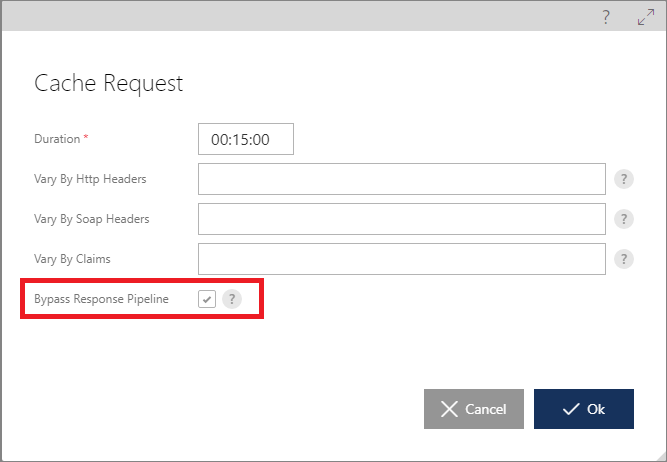667x462 pixels.
Task: Toggle the Bypass Response Pipeline checkbox
Action: pyautogui.click(x=207, y=299)
